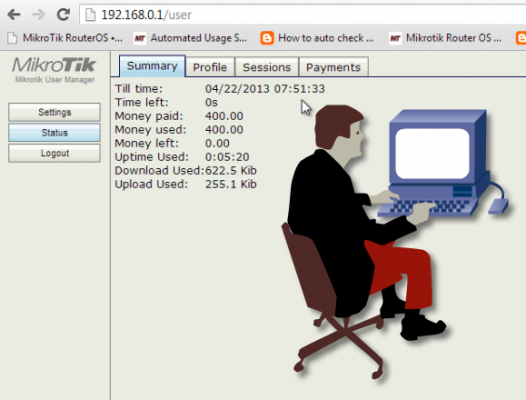Click the MikroTik User Manager logo
526x400 pixels.
[x=54, y=69]
